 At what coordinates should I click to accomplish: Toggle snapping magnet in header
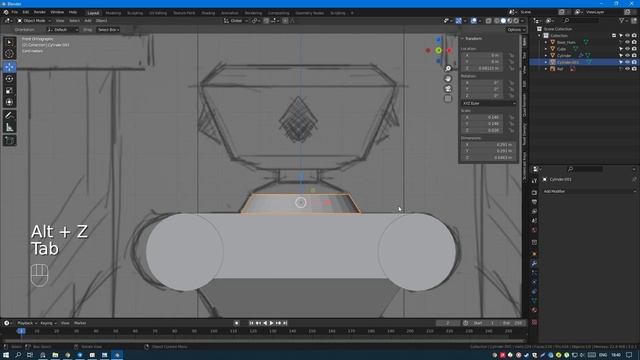pos(266,21)
